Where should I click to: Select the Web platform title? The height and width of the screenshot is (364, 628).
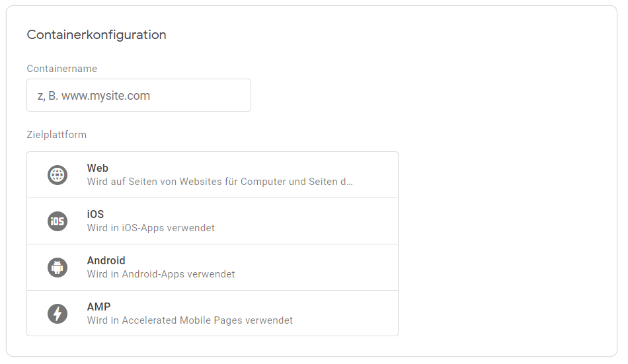tap(98, 168)
